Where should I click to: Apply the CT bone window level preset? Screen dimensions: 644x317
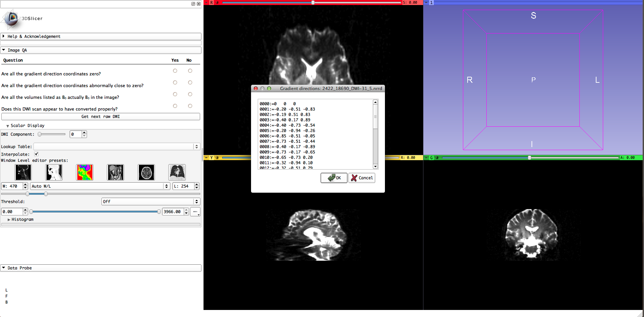click(x=54, y=173)
